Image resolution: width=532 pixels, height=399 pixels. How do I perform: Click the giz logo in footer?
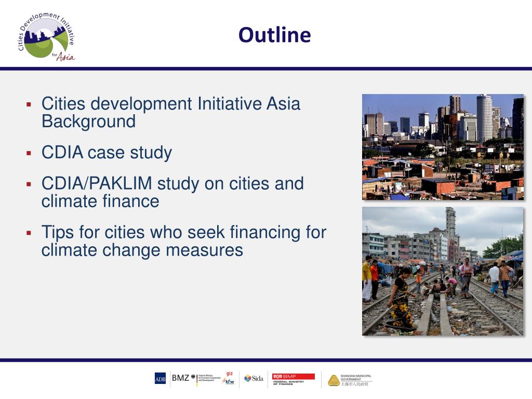(230, 374)
